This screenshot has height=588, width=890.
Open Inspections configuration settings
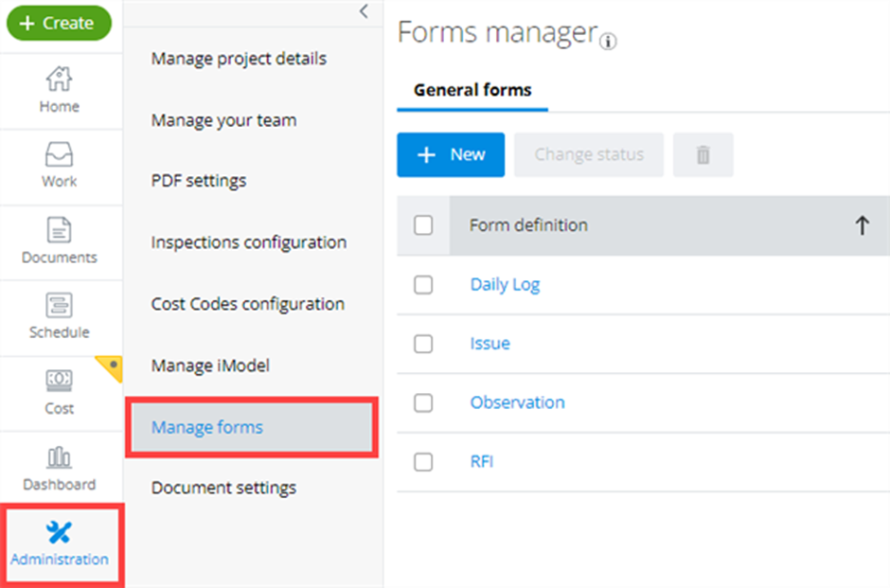(x=249, y=242)
